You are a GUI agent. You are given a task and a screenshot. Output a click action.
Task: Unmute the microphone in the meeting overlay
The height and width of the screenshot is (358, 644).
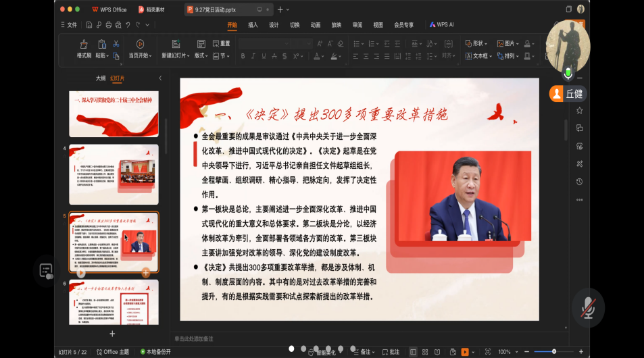click(x=587, y=308)
